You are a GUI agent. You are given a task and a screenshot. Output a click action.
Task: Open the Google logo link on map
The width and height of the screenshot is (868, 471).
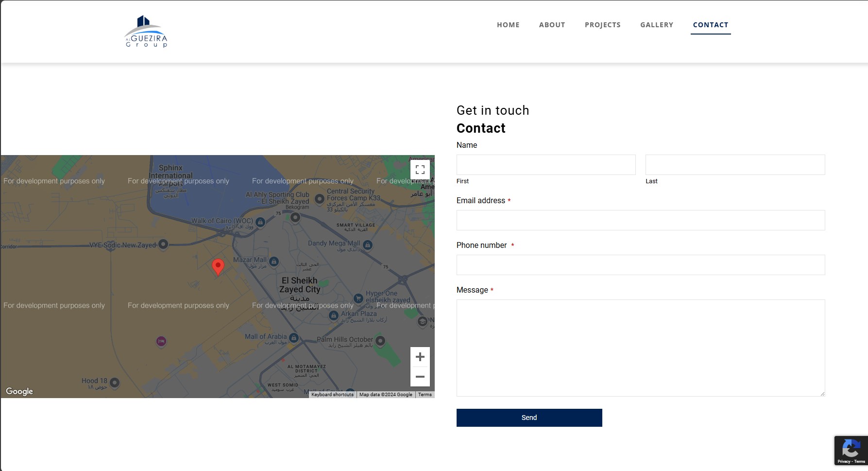[19, 391]
